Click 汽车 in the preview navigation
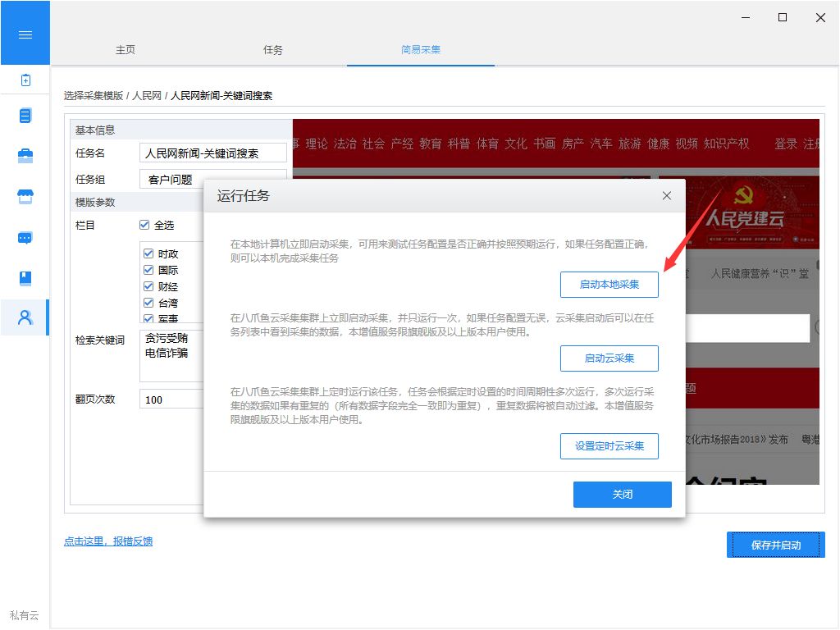 pyautogui.click(x=601, y=144)
